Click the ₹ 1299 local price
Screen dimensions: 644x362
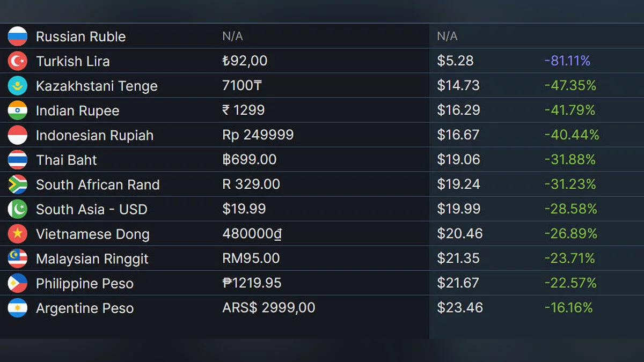click(x=243, y=110)
